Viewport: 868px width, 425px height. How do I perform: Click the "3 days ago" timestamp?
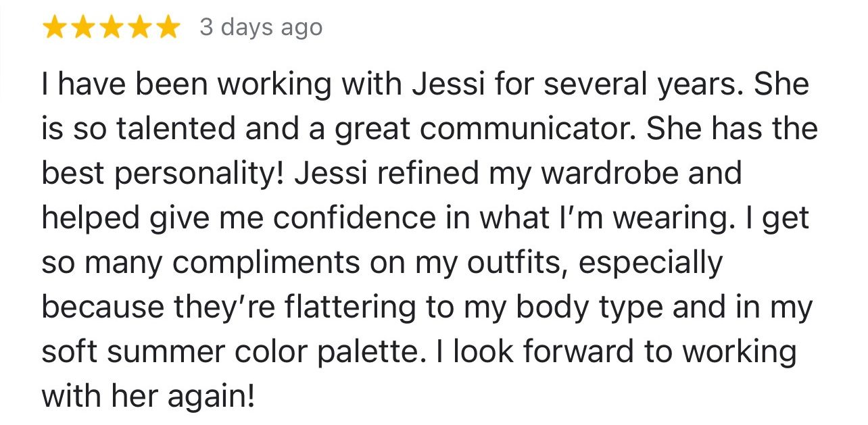point(261,28)
